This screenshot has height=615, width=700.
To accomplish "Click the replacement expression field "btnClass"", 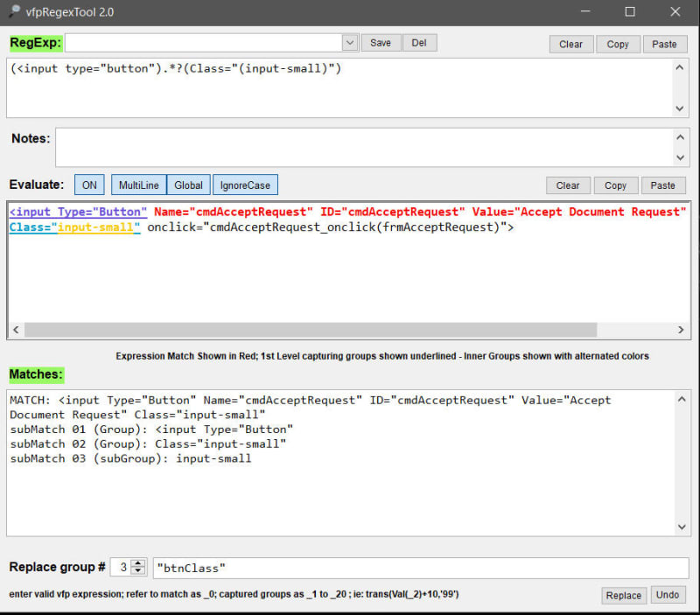I will click(421, 568).
